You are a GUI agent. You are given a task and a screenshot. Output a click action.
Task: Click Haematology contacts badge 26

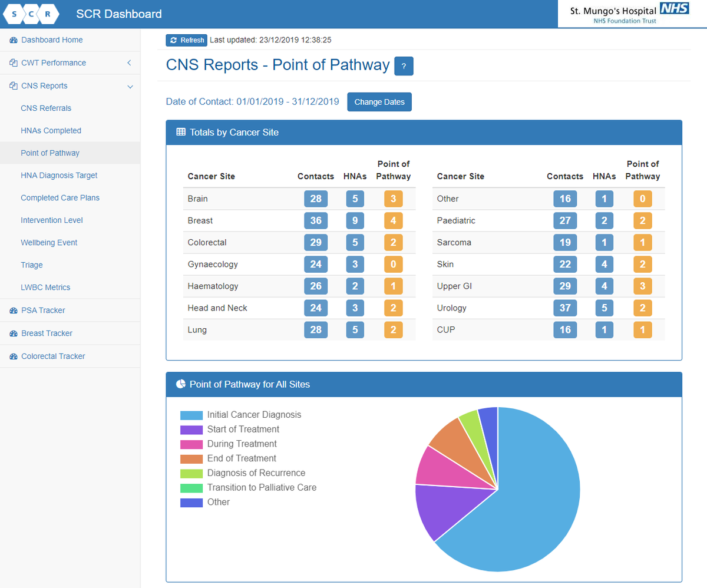coord(316,286)
